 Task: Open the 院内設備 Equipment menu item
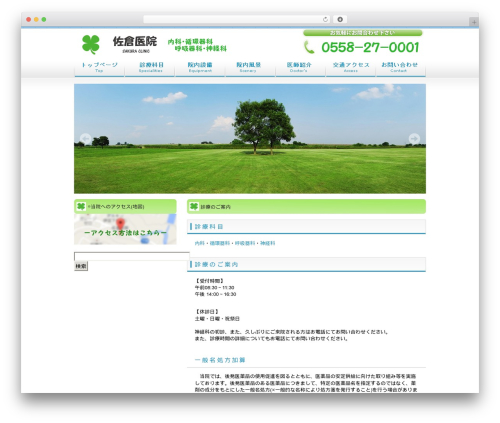click(x=200, y=67)
